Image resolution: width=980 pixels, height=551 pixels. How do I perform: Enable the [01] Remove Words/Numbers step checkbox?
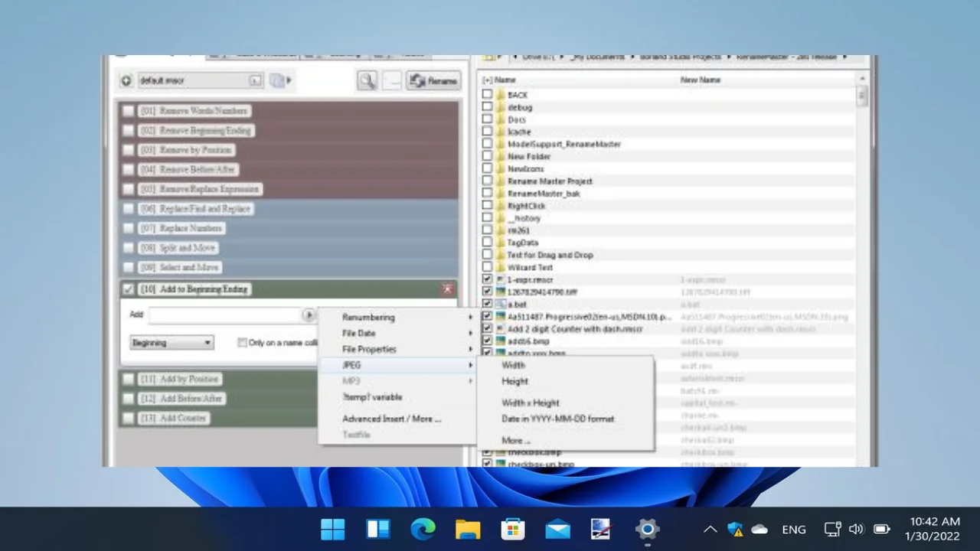pyautogui.click(x=128, y=110)
